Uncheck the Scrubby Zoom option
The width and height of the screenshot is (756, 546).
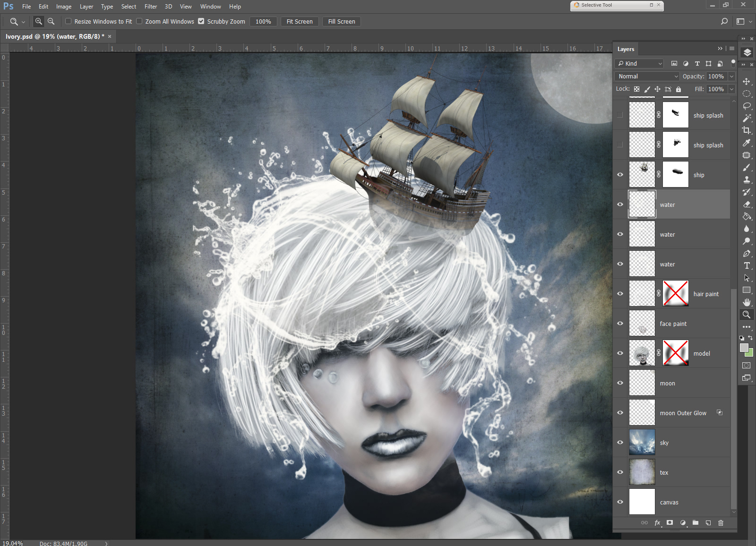201,21
